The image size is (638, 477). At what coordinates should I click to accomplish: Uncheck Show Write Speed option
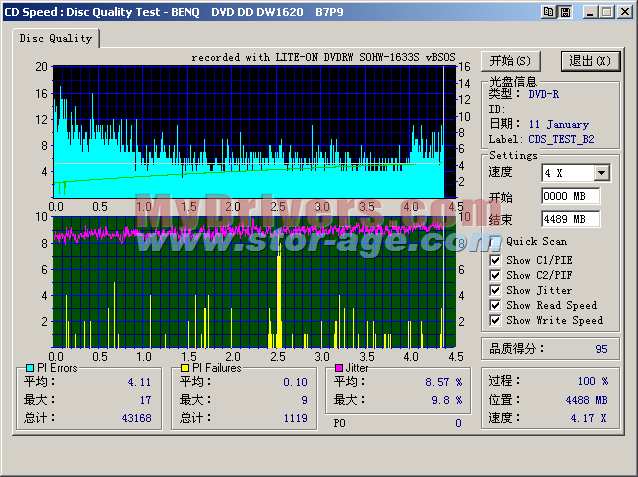click(x=496, y=321)
